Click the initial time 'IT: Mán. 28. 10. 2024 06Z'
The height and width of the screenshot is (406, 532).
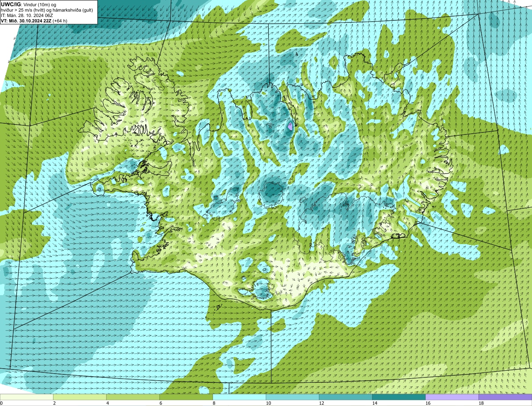[x=27, y=15]
